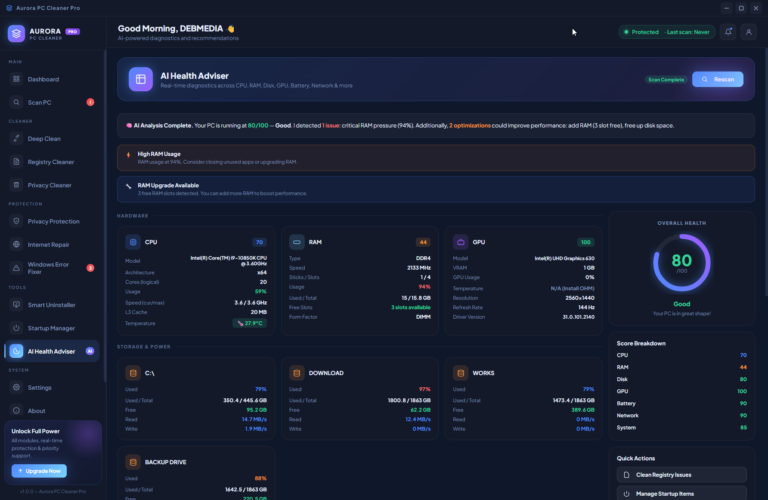Click the CPU temperature 27.9°C badge

tap(250, 323)
